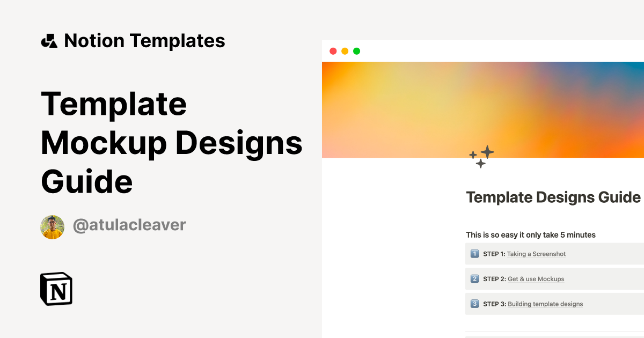Image resolution: width=644 pixels, height=338 pixels.
Task: Select the blue "1" badge on STEP 1
Action: pos(474,253)
